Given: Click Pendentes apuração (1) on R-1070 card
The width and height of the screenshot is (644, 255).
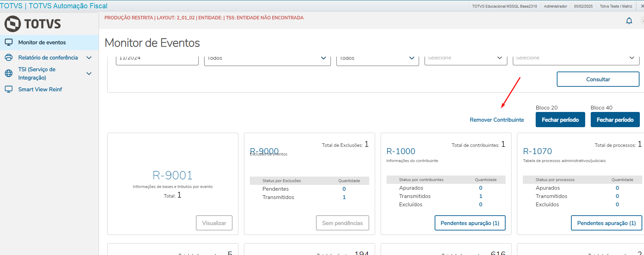Looking at the screenshot, I should tap(606, 223).
